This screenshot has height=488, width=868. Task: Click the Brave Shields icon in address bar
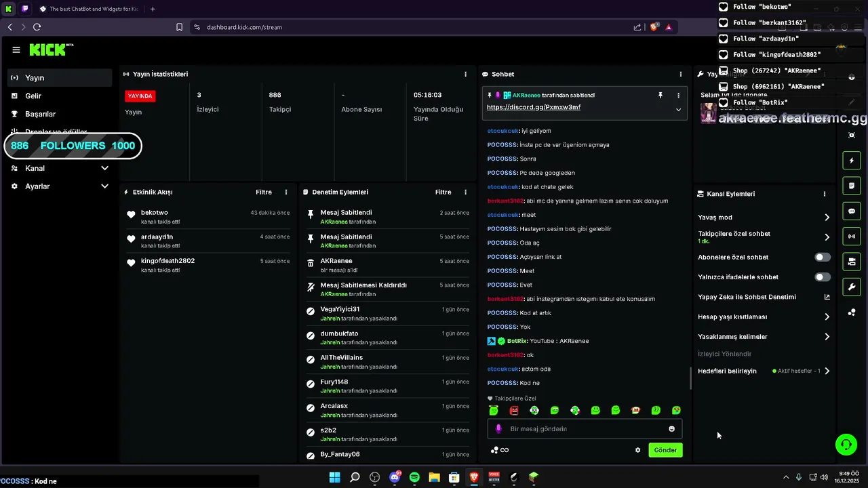[654, 27]
